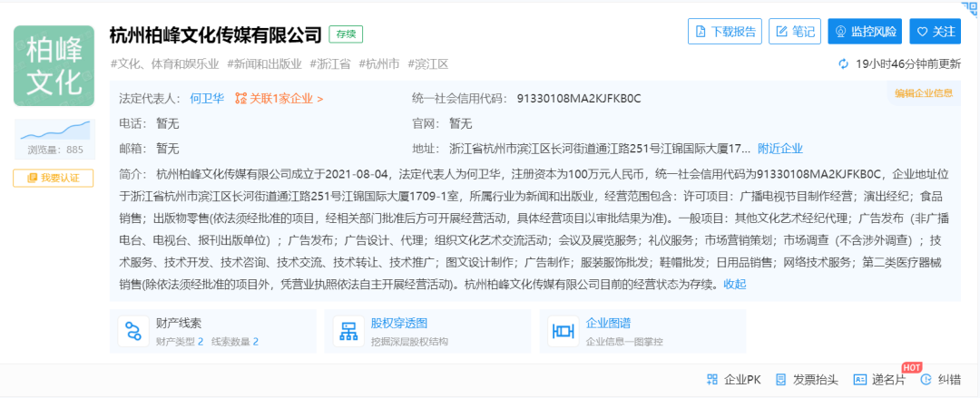The image size is (980, 398).
Task: Follow the company via 关注 button
Action: [x=935, y=32]
